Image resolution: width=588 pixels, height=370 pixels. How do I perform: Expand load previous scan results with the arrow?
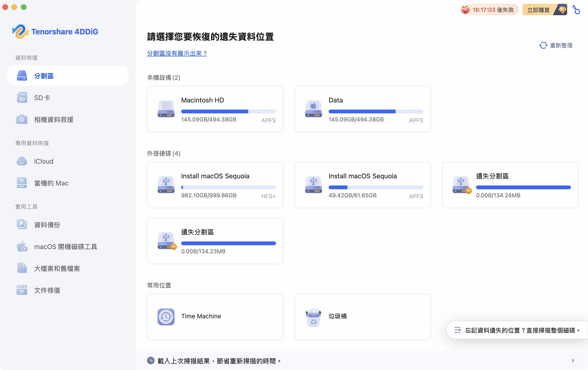point(573,361)
